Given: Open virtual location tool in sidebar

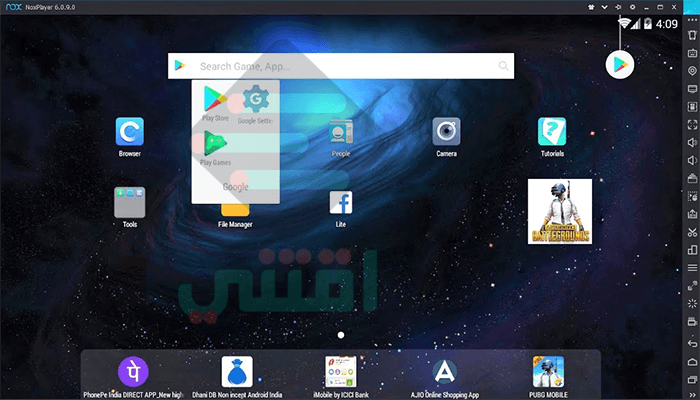Looking at the screenshot, I should coord(692,71).
